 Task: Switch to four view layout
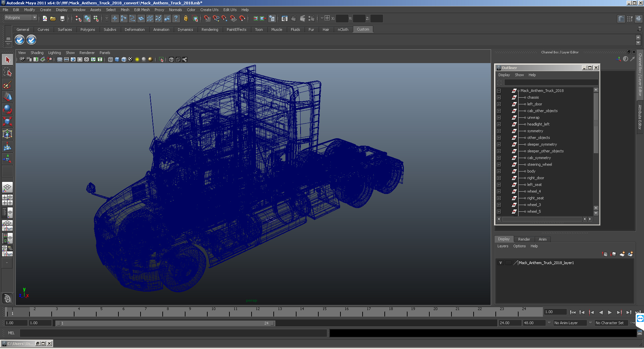click(x=7, y=200)
